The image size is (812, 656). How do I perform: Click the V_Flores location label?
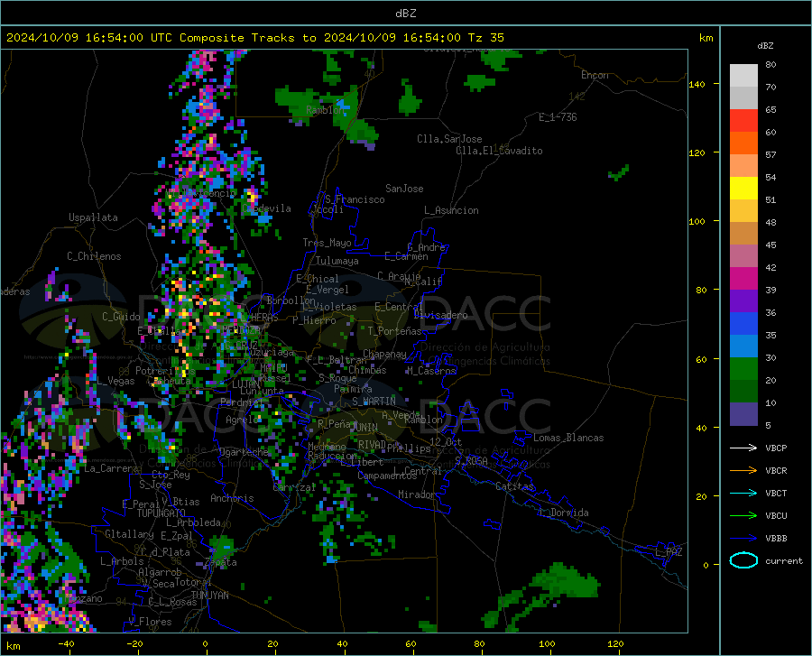(150, 622)
